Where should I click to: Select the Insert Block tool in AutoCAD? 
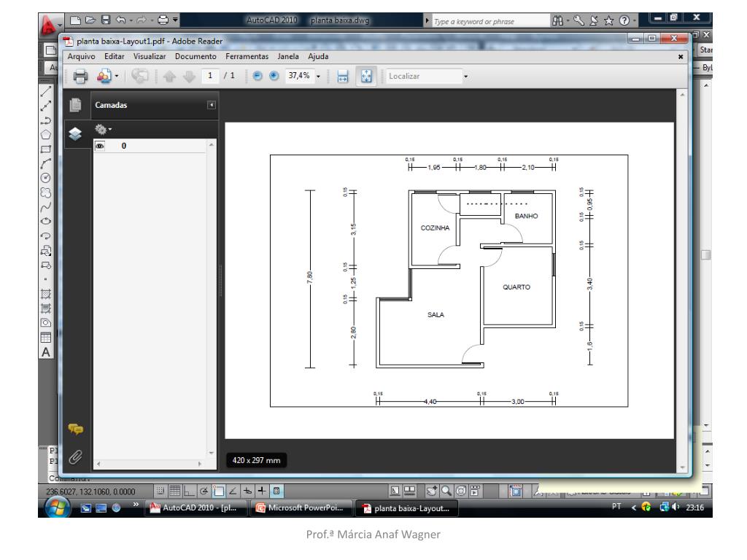click(46, 251)
